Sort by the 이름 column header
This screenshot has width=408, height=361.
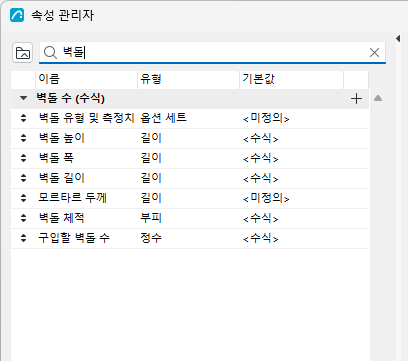(87, 79)
